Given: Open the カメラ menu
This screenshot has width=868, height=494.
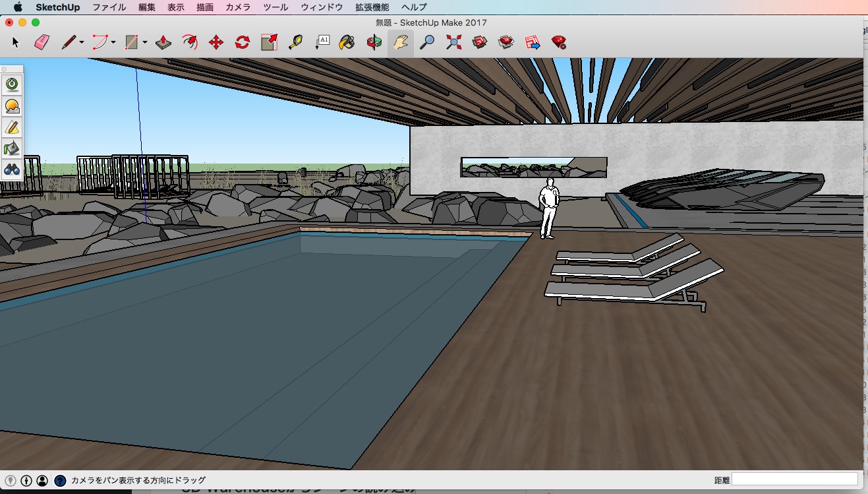Looking at the screenshot, I should click(x=238, y=7).
